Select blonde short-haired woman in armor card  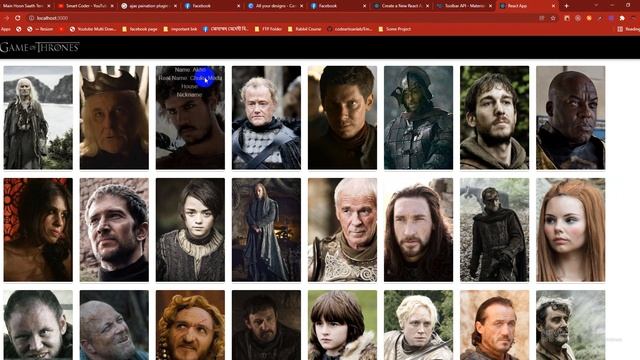click(x=418, y=325)
